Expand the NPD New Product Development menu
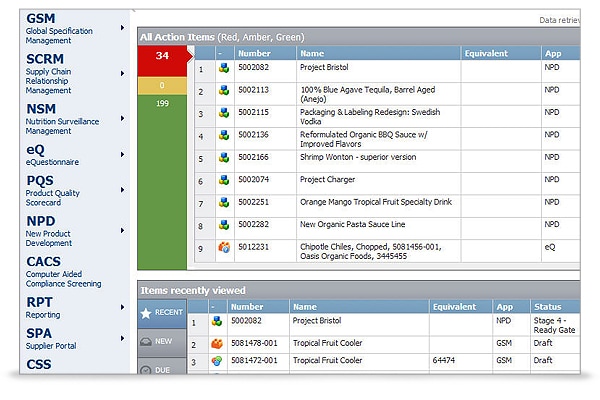Image resolution: width=600 pixels, height=400 pixels. pos(123,230)
